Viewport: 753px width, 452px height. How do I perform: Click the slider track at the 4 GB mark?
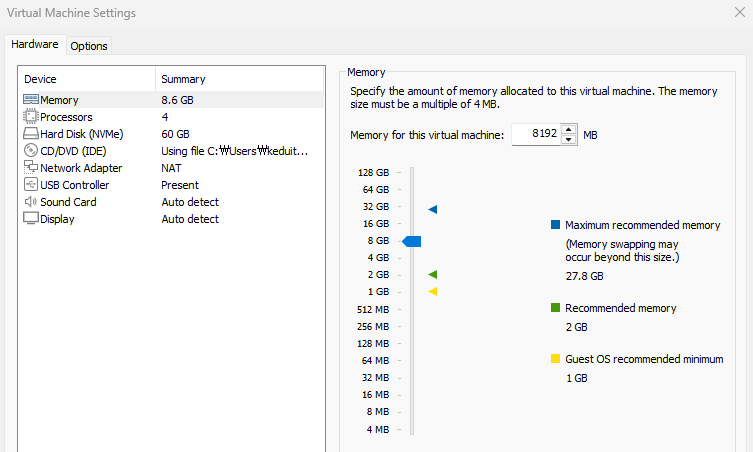412,258
